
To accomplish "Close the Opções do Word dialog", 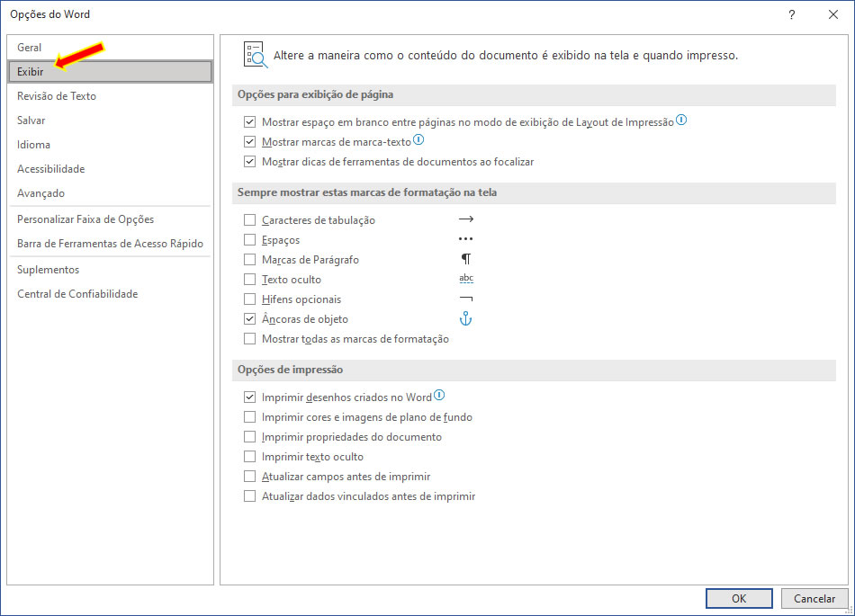I will pyautogui.click(x=833, y=14).
